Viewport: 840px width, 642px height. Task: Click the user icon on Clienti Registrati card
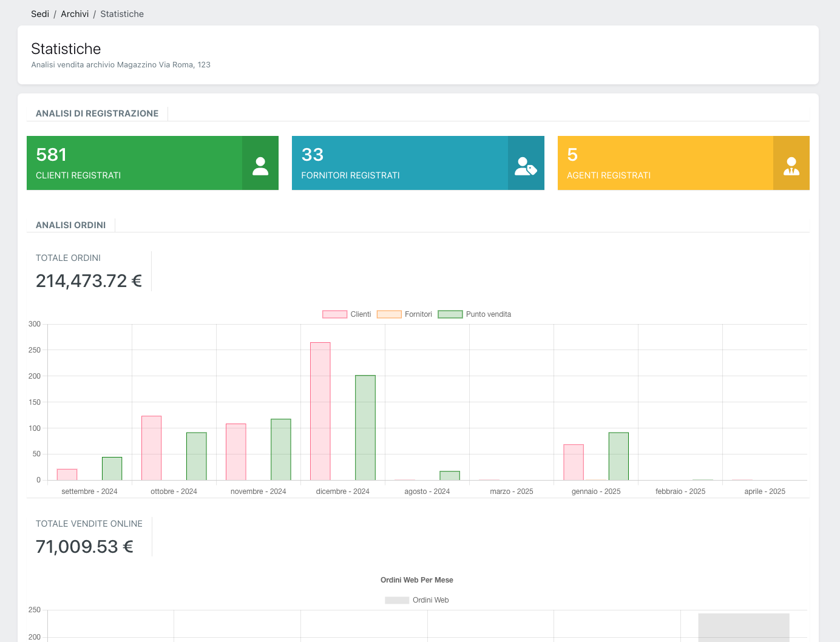(260, 166)
